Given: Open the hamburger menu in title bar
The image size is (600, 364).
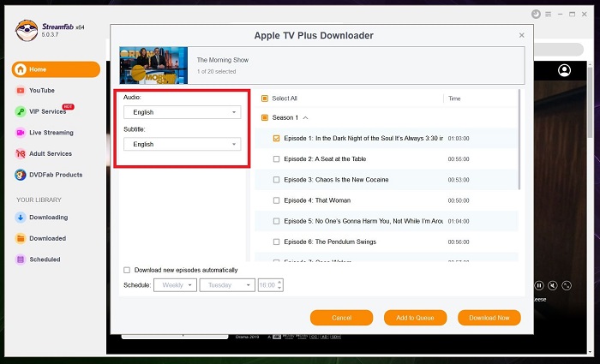Looking at the screenshot, I should coord(549,15).
